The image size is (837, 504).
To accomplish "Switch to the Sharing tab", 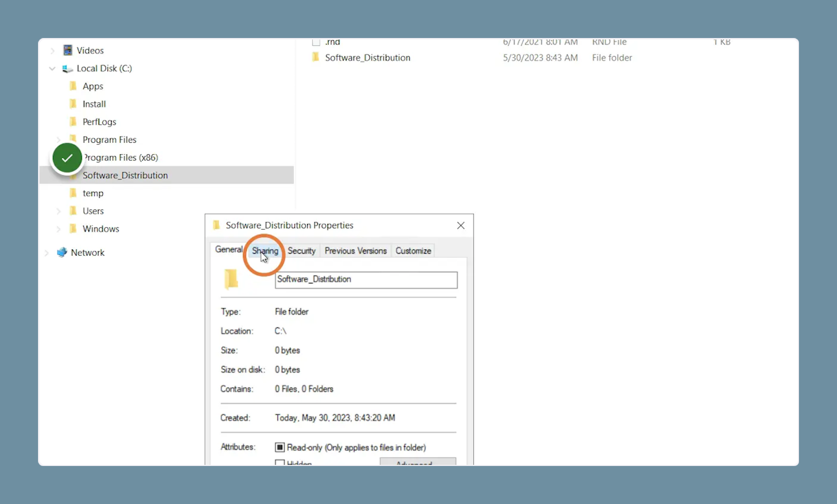I will [x=265, y=251].
